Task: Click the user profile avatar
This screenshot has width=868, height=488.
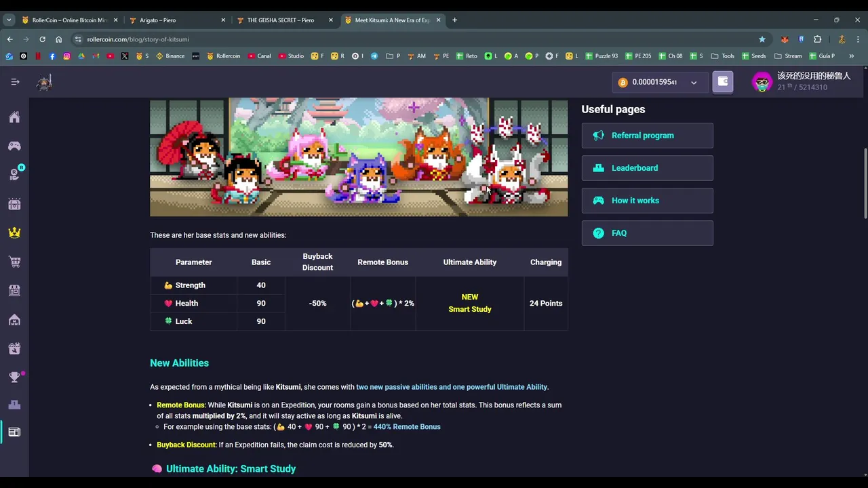Action: (x=762, y=82)
